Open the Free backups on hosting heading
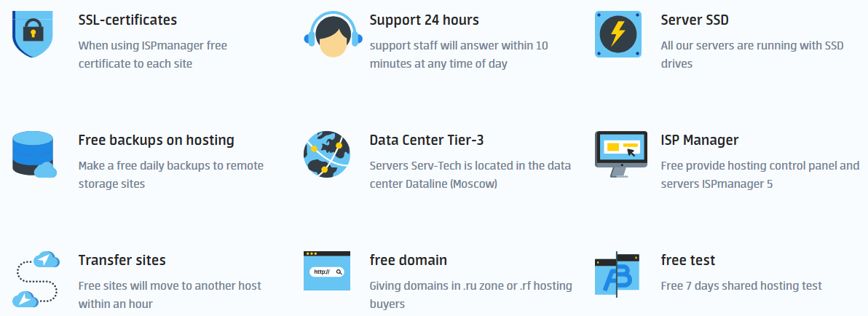 coord(156,140)
